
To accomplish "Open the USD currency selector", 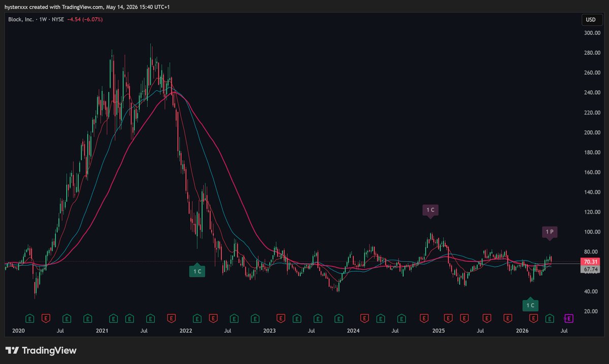I will click(x=591, y=20).
